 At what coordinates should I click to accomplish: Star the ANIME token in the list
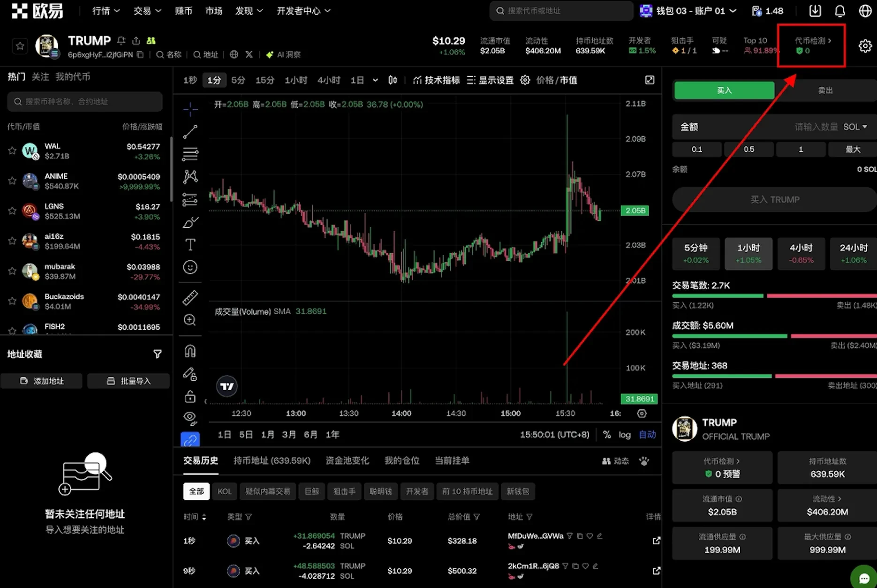[x=12, y=181]
